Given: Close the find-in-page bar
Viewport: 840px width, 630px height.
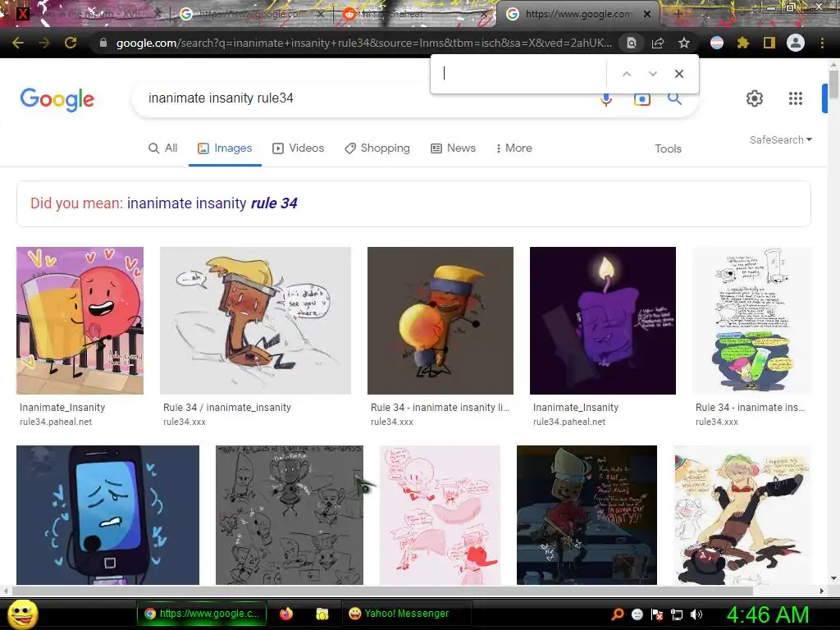Looking at the screenshot, I should point(678,74).
